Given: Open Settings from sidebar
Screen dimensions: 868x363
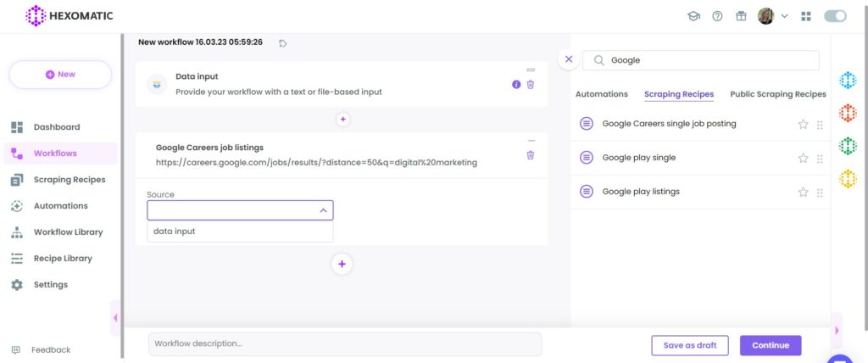Looking at the screenshot, I should 60,284.
